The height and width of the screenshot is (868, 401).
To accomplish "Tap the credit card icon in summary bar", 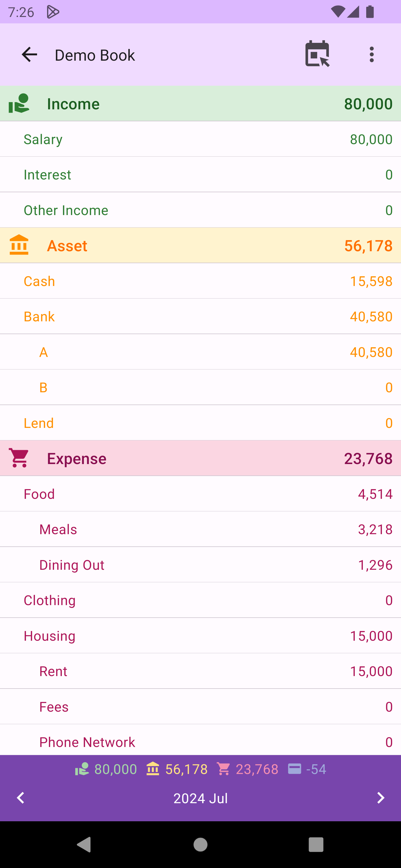I will 294,769.
